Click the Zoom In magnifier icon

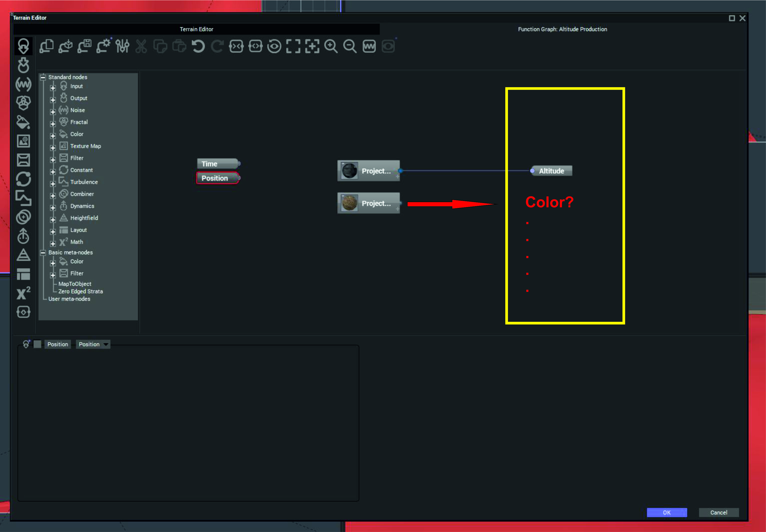[331, 46]
